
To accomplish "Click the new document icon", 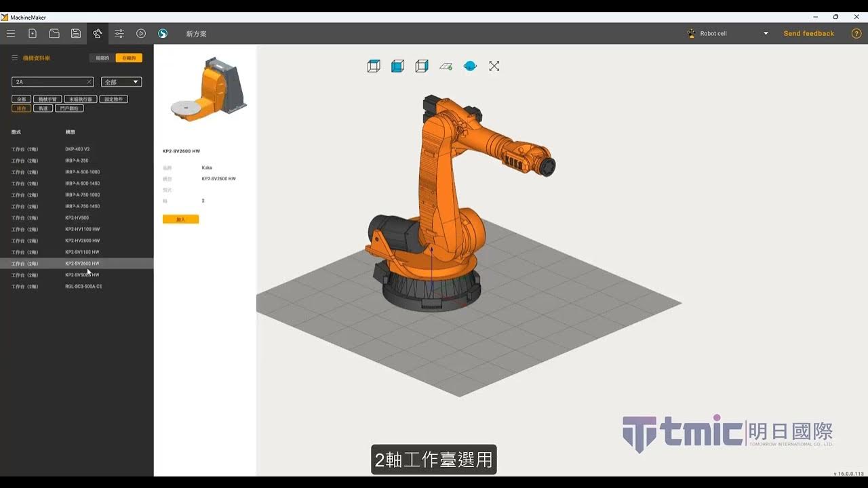I will click(x=33, y=33).
